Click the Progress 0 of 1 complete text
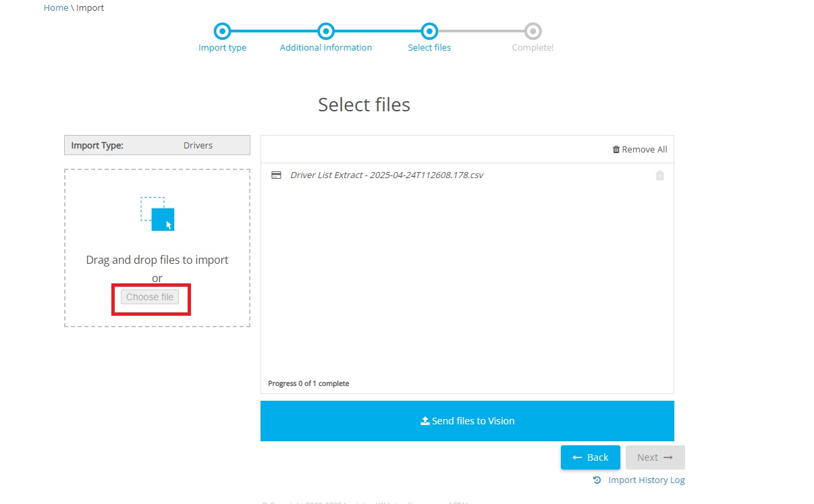Viewport: 814px width, 504px height. coord(308,383)
